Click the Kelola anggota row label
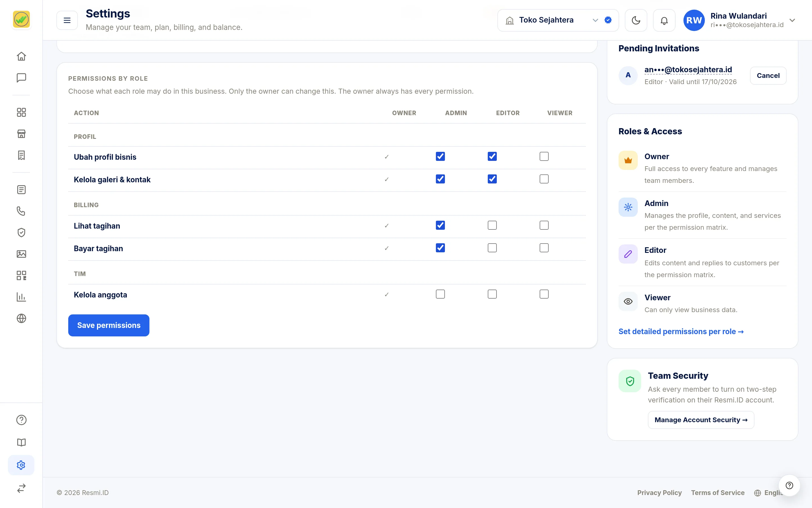Screen dimensions: 812x508 tap(100, 295)
